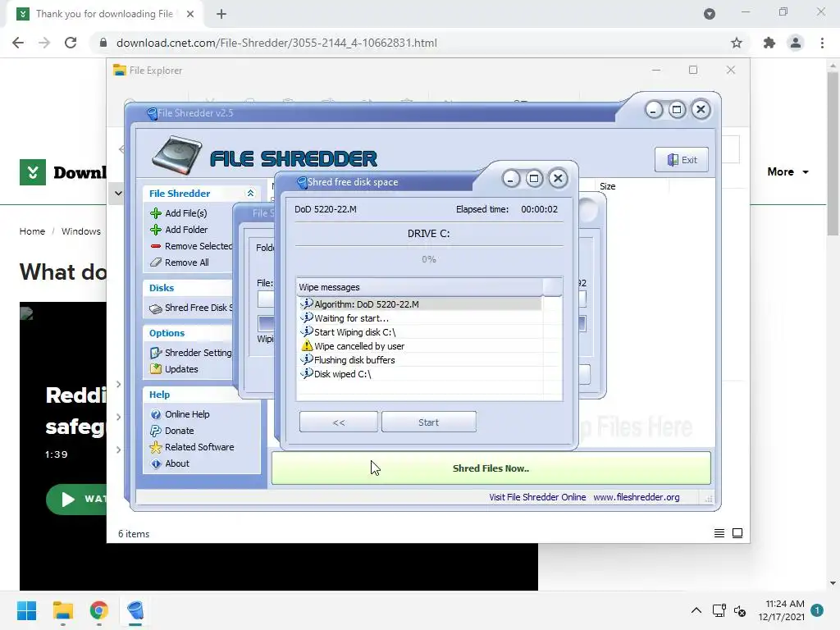The height and width of the screenshot is (630, 840).
Task: Switch File Explorer to details view icon
Action: 719,533
